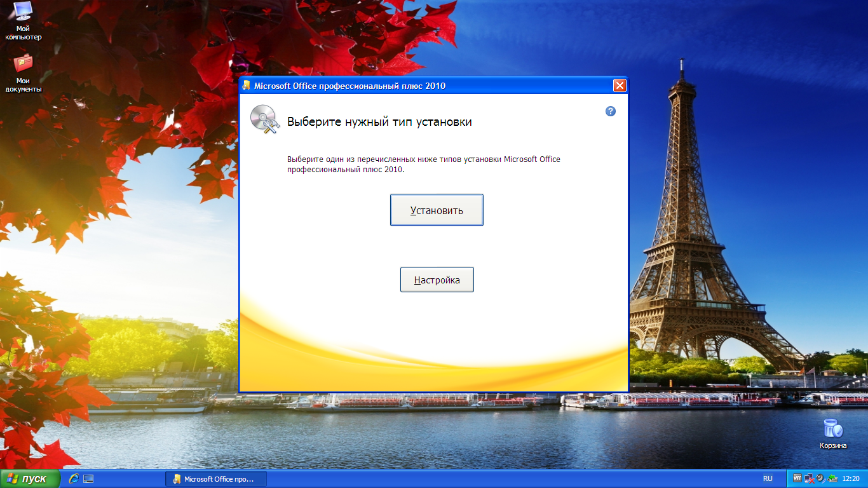The height and width of the screenshot is (488, 868).
Task: Select the Мои документы desktop folder
Action: [x=24, y=74]
